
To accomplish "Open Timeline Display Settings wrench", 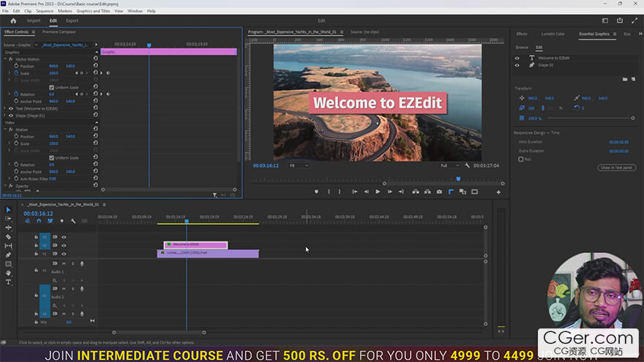I will pyautogui.click(x=73, y=221).
